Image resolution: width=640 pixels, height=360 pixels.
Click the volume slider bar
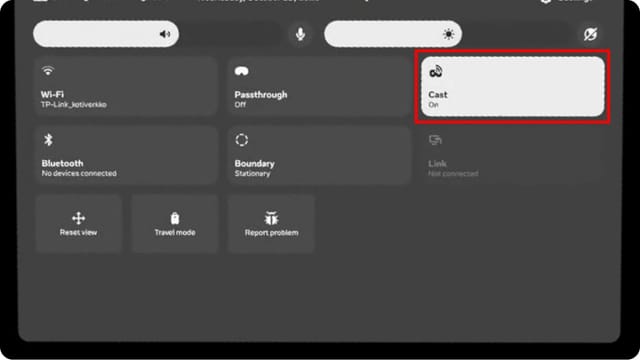click(157, 34)
